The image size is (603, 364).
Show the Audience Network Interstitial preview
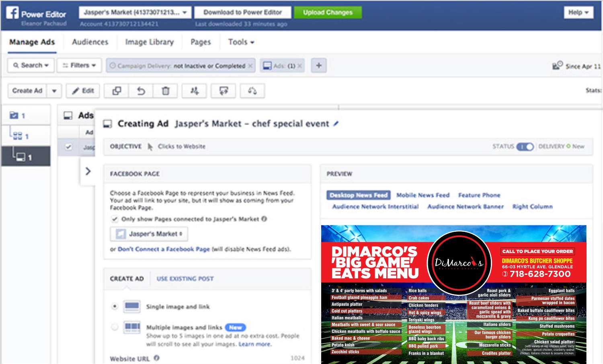point(375,207)
